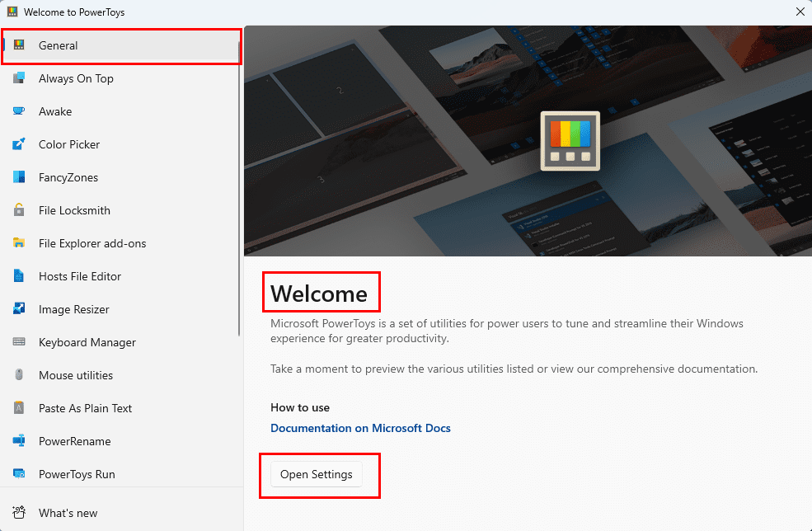Open FancyZones via its sidebar icon
Image resolution: width=812 pixels, height=531 pixels.
click(x=19, y=177)
